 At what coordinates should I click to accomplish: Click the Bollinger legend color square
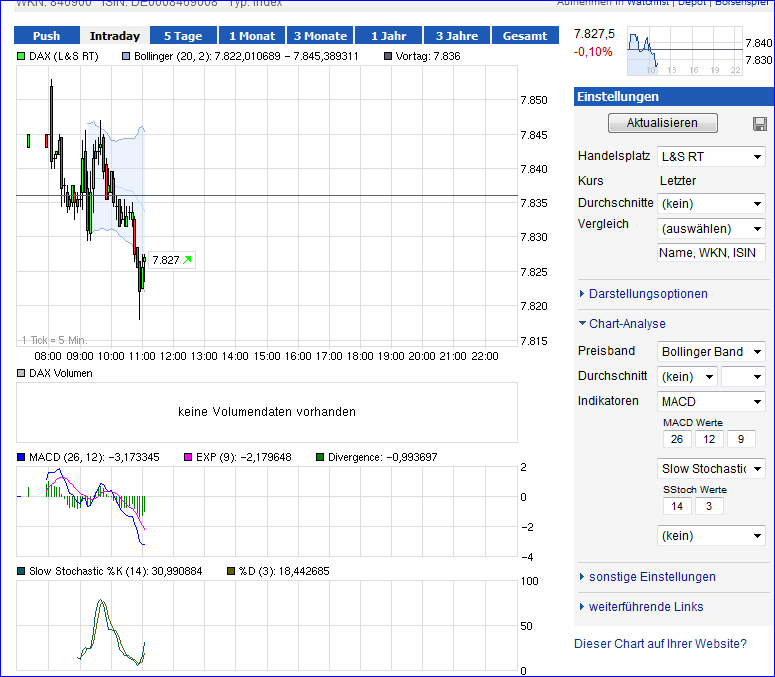pyautogui.click(x=125, y=56)
